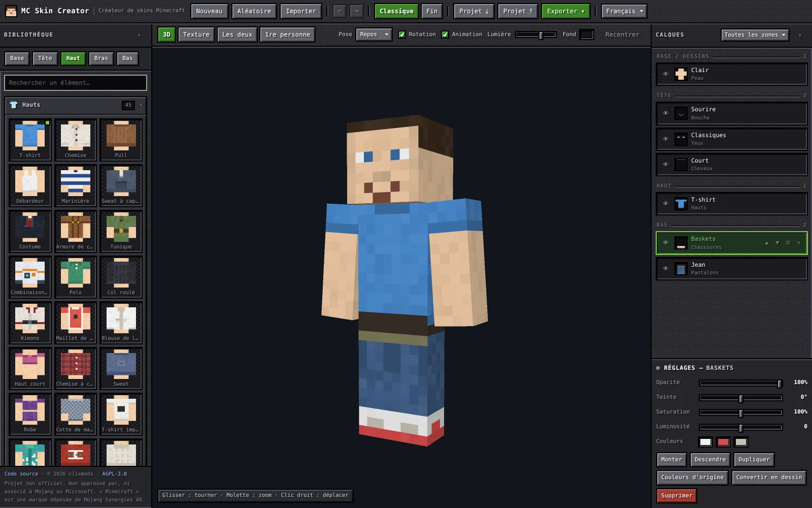Screen dimensions: 812x508
Task: Choose the Haut court top item
Action: 30,368
